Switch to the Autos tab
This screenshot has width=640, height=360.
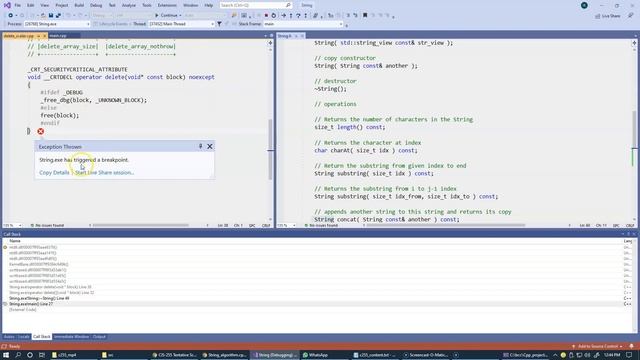(9, 337)
